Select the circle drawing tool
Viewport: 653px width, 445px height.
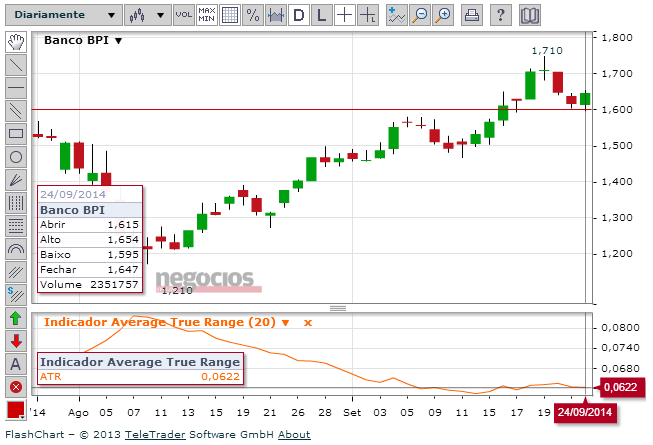pos(16,157)
